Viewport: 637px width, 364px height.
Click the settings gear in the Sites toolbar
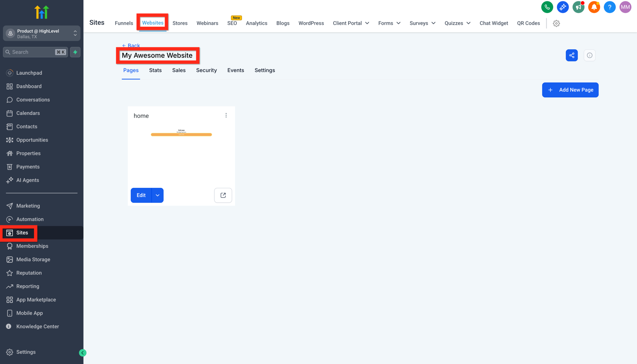pyautogui.click(x=556, y=23)
